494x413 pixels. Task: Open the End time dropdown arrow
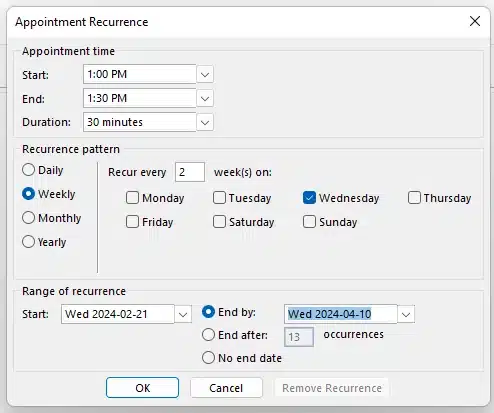[205, 98]
